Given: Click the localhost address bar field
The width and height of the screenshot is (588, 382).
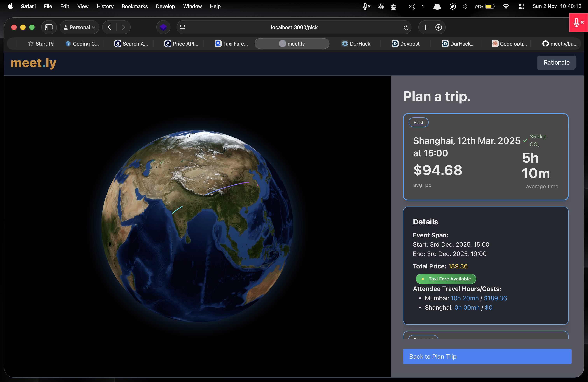Looking at the screenshot, I should click(x=294, y=27).
